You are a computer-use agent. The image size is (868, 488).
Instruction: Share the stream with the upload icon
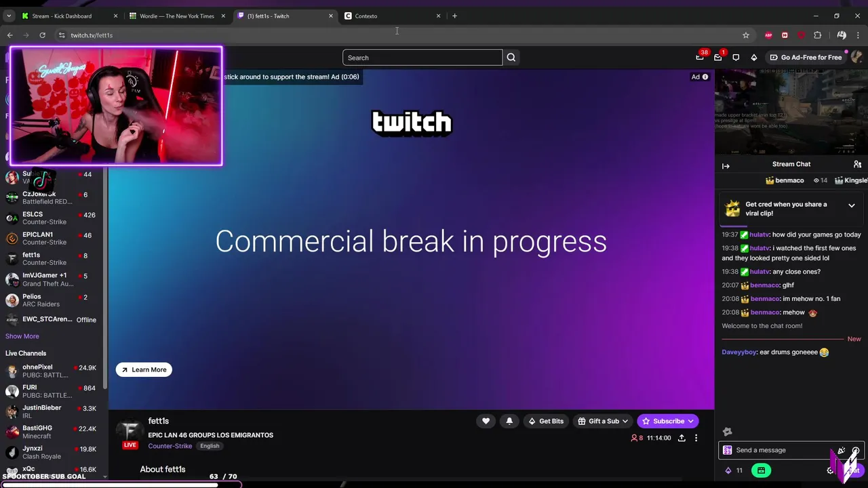point(682,438)
